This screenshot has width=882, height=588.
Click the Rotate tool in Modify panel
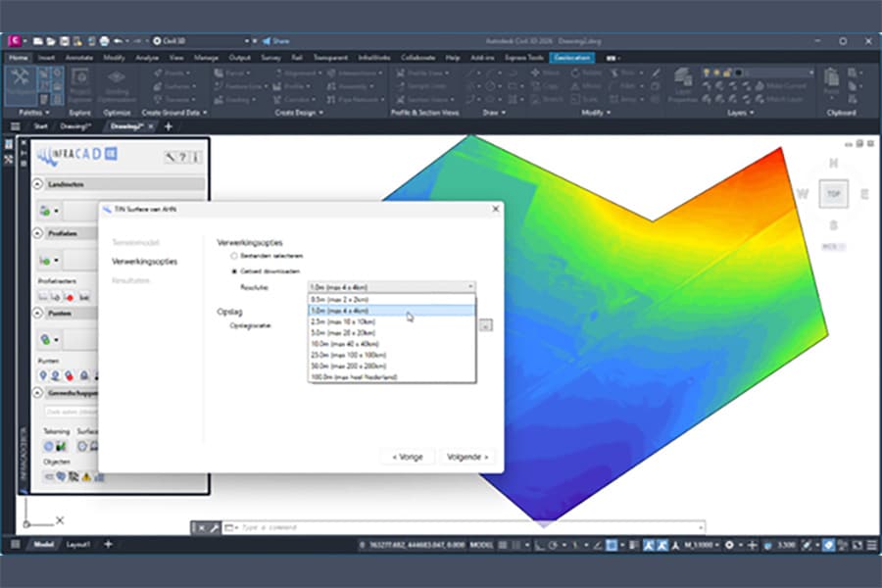point(586,73)
